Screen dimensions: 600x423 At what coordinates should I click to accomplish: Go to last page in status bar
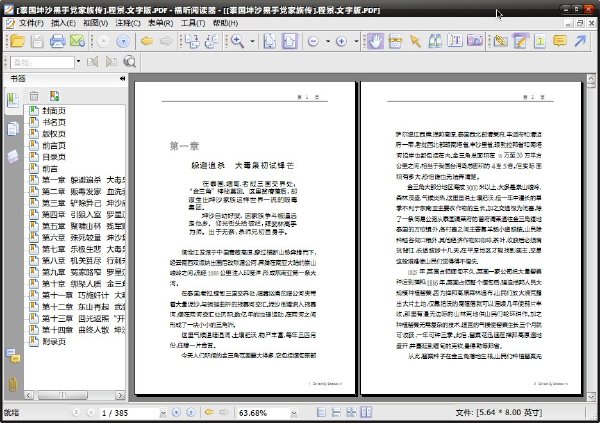tap(191, 412)
